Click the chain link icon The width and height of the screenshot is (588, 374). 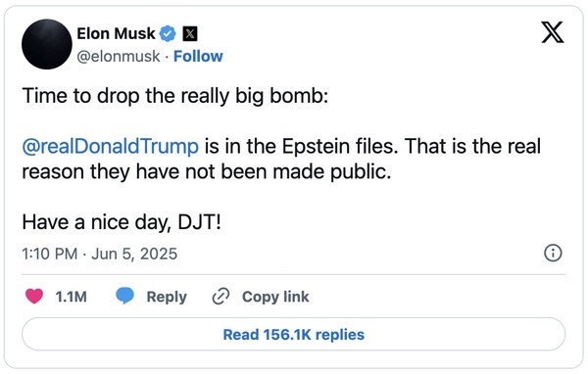[220, 297]
